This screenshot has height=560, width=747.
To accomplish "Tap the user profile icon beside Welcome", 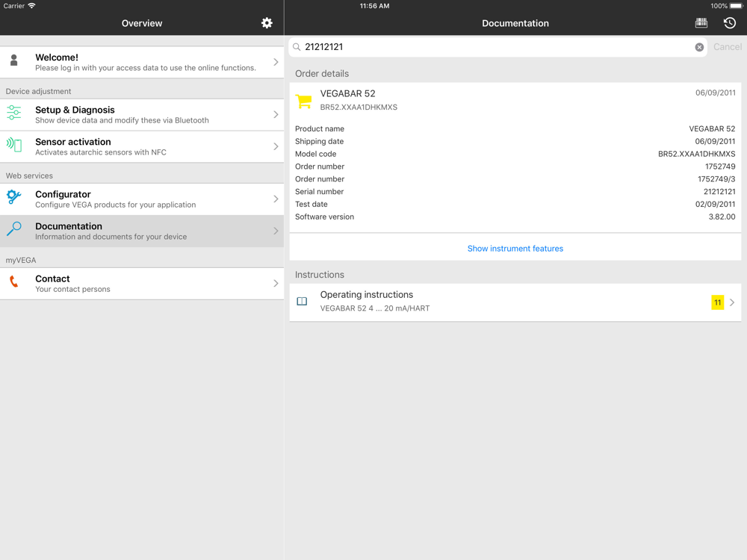I will 13,60.
